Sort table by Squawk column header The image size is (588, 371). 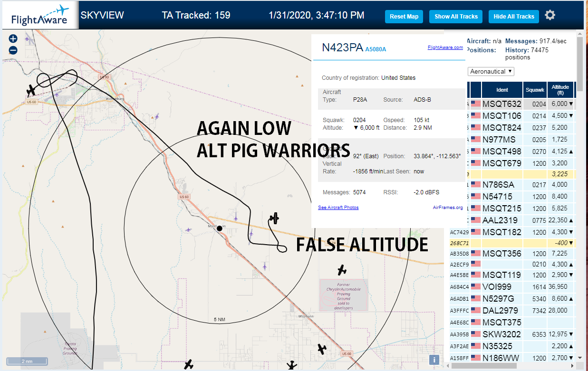(535, 90)
